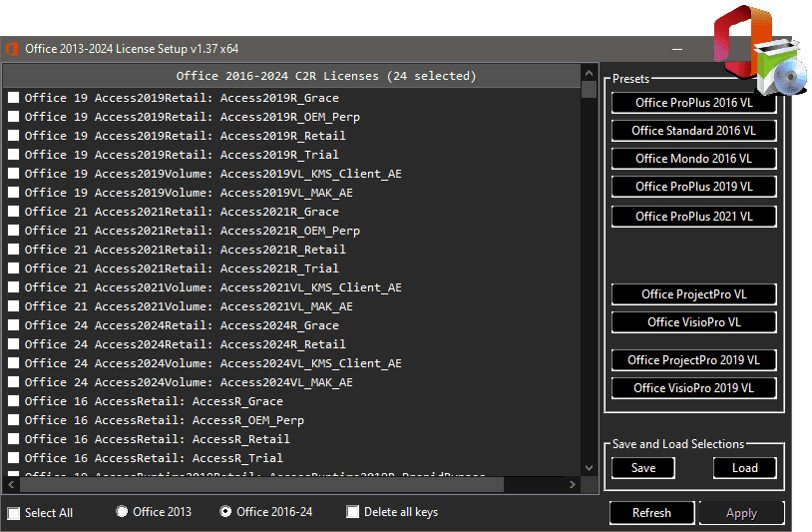Click the vertical scrollbar thumb
The image size is (812, 532).
[589, 89]
